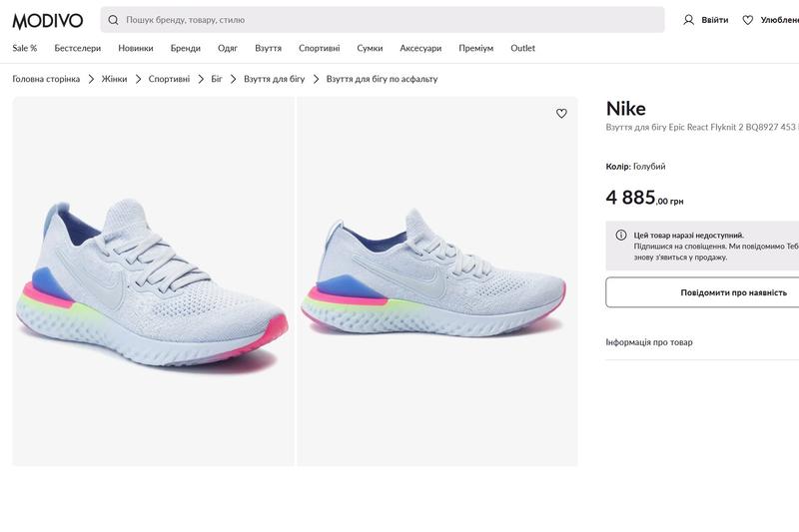Go to Жінки breadcrumb link
799x532 pixels.
[114, 79]
